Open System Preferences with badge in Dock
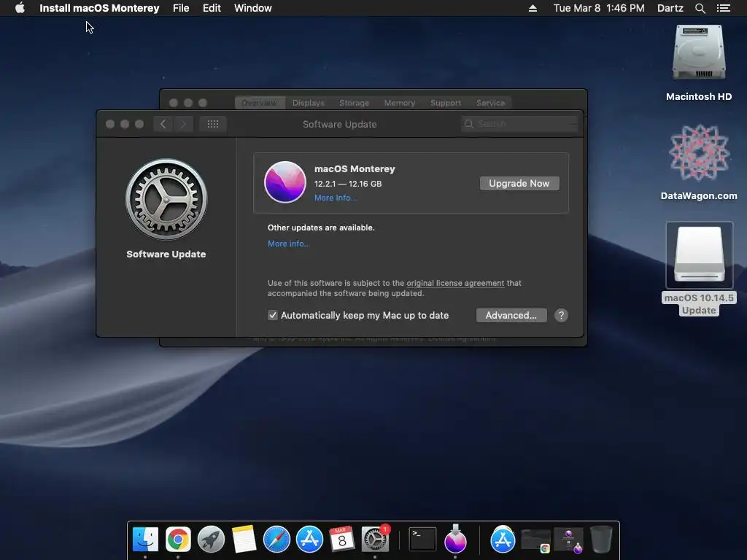Image resolution: width=747 pixels, height=560 pixels. click(376, 540)
